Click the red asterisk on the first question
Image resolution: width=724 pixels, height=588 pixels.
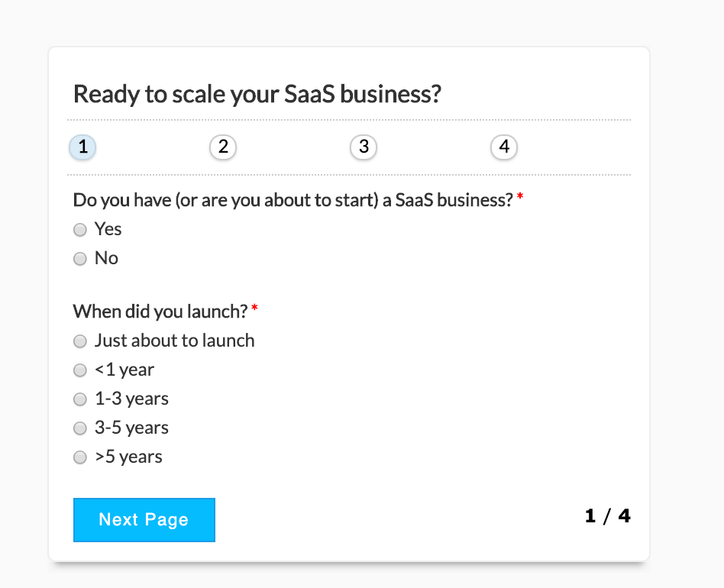[x=519, y=196]
